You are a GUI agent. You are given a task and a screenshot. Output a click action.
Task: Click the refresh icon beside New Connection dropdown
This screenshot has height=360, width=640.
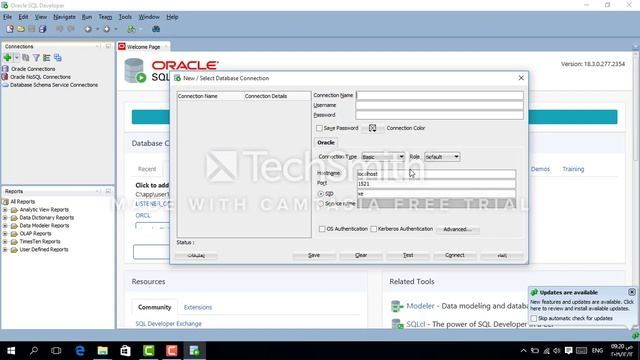tap(26, 58)
